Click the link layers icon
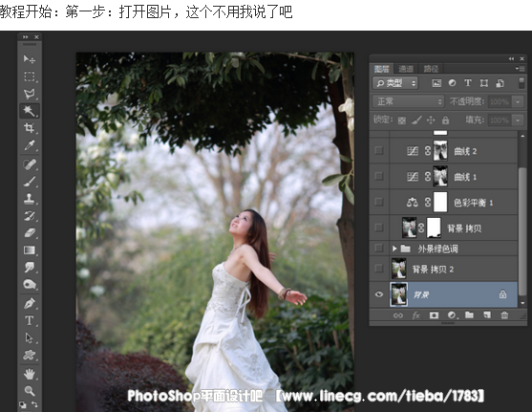 pos(398,315)
